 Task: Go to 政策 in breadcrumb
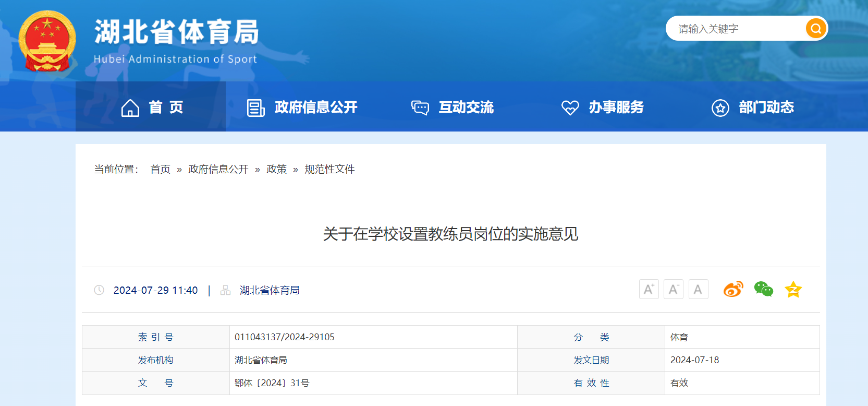point(276,169)
